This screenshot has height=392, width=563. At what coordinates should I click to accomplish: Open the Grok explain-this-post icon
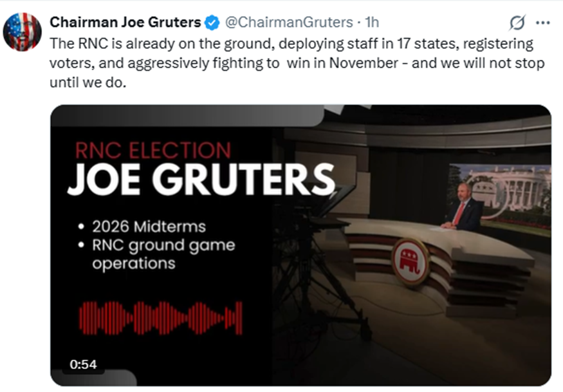(x=517, y=23)
